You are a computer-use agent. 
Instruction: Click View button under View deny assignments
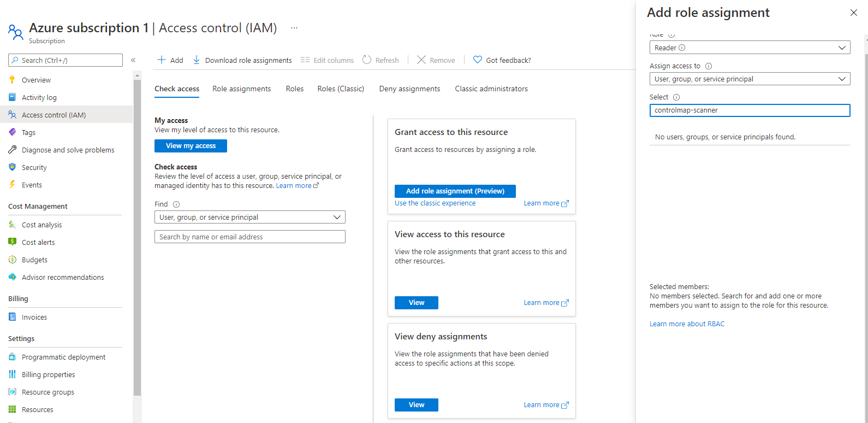pyautogui.click(x=417, y=405)
